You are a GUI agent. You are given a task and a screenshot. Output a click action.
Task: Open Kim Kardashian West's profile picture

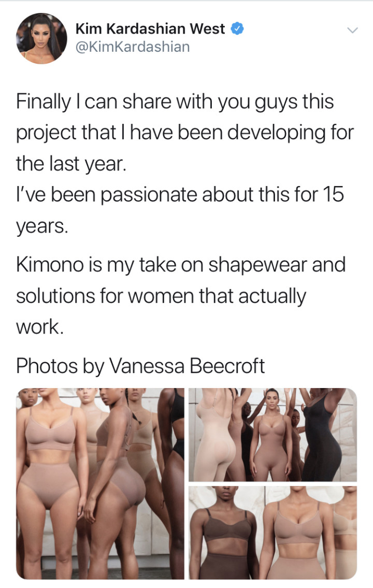(x=41, y=39)
